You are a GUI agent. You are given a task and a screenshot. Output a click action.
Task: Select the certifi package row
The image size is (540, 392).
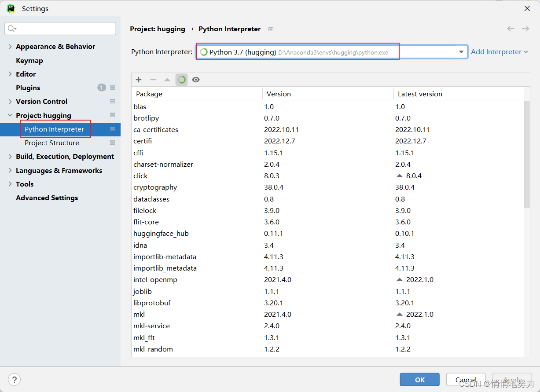[x=328, y=141]
